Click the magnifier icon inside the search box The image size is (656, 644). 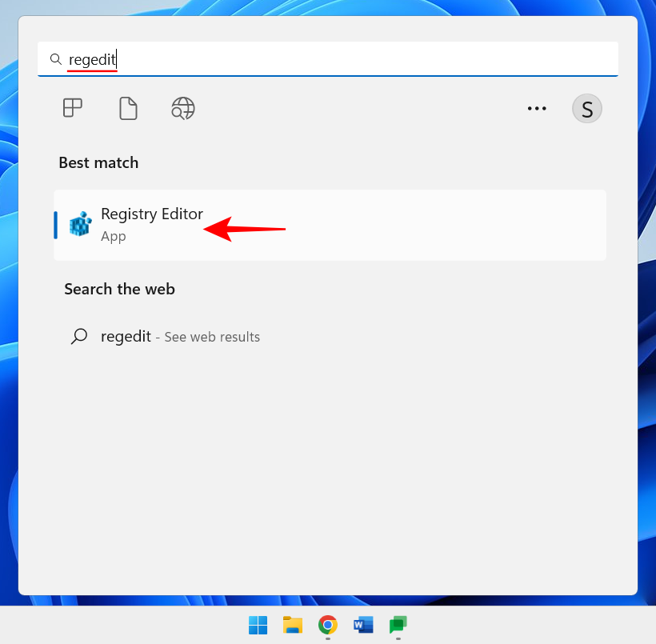(x=55, y=58)
